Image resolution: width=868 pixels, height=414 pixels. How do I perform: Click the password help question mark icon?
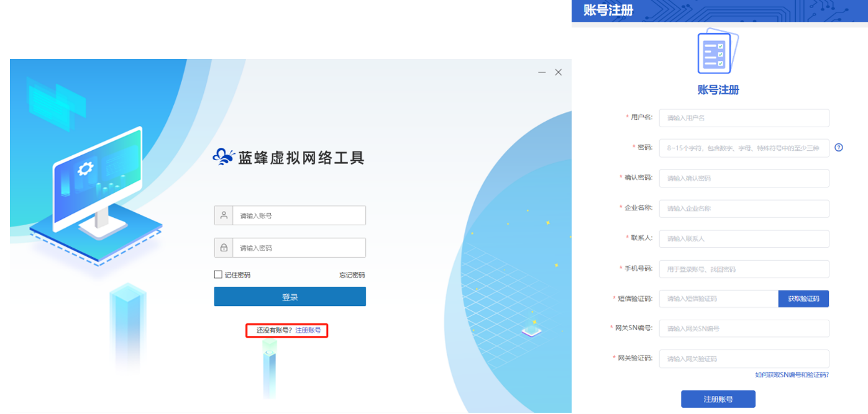(839, 148)
